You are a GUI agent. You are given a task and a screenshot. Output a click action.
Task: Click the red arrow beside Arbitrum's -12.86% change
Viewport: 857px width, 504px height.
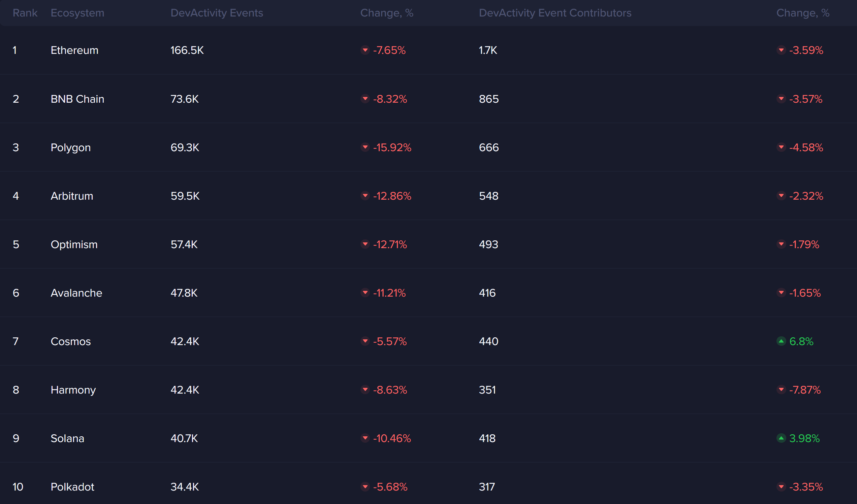[x=365, y=196]
